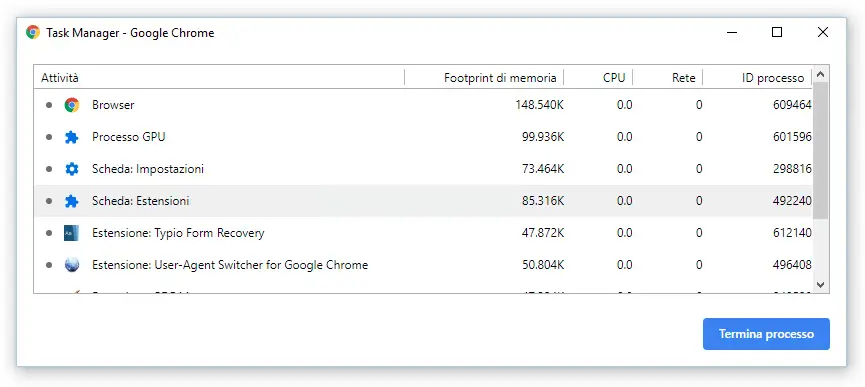865x387 pixels.
Task: Click the Chrome logo in title bar
Action: coord(33,33)
